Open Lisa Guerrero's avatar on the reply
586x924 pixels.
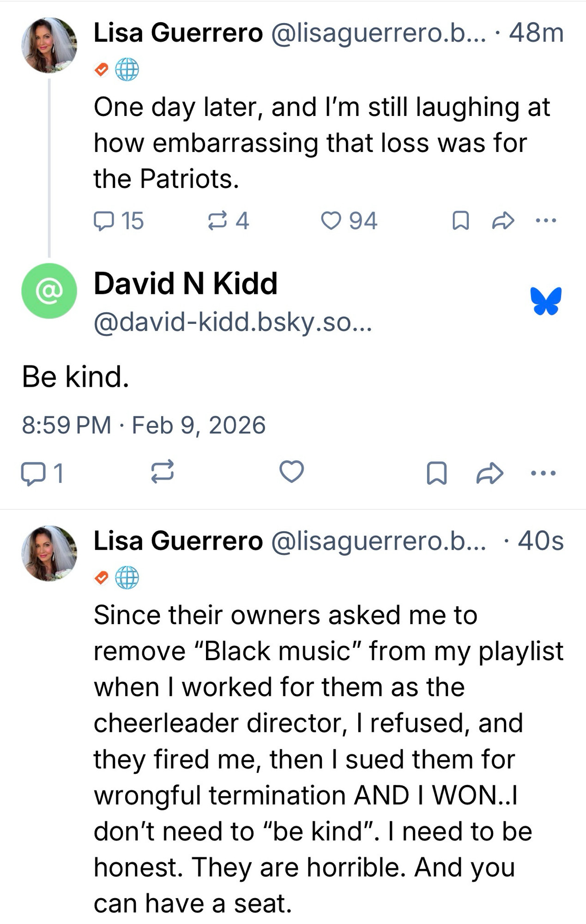49,553
